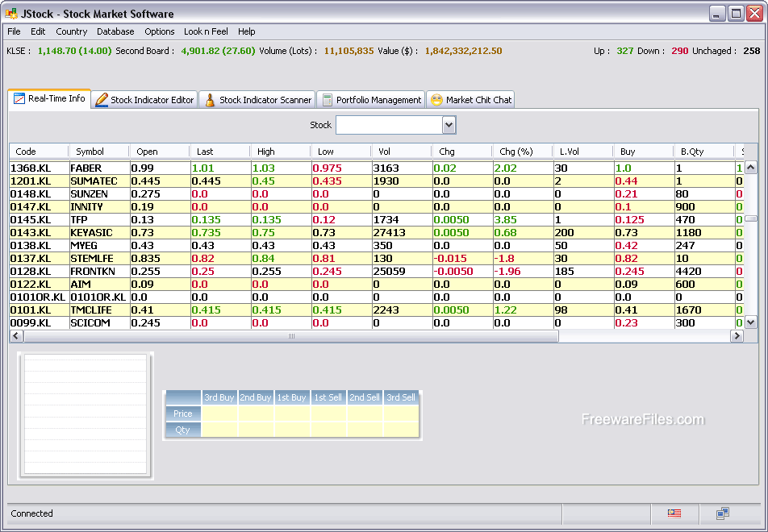Screen dimensions: 768x532
Task: Sort table by Vol column header
Action: click(x=402, y=152)
